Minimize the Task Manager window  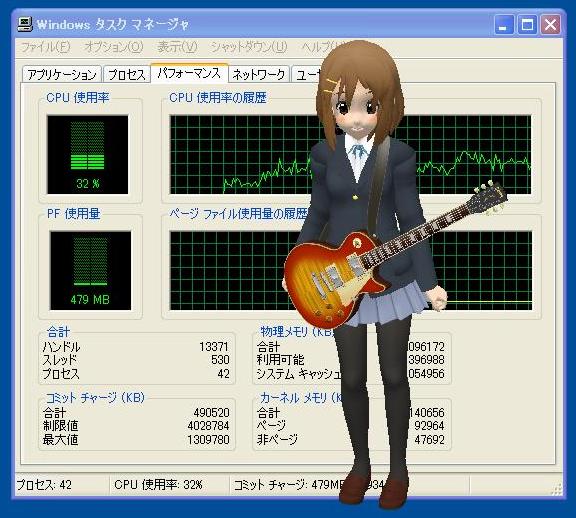point(504,25)
